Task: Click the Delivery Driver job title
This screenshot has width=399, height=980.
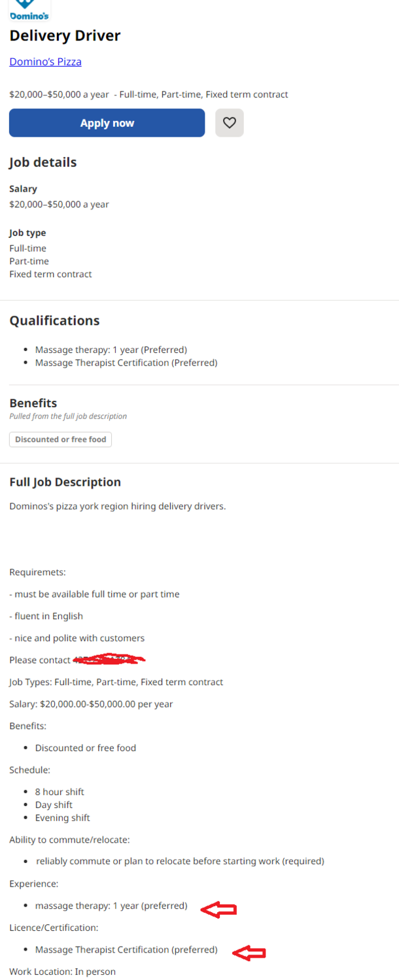Action: 65,36
